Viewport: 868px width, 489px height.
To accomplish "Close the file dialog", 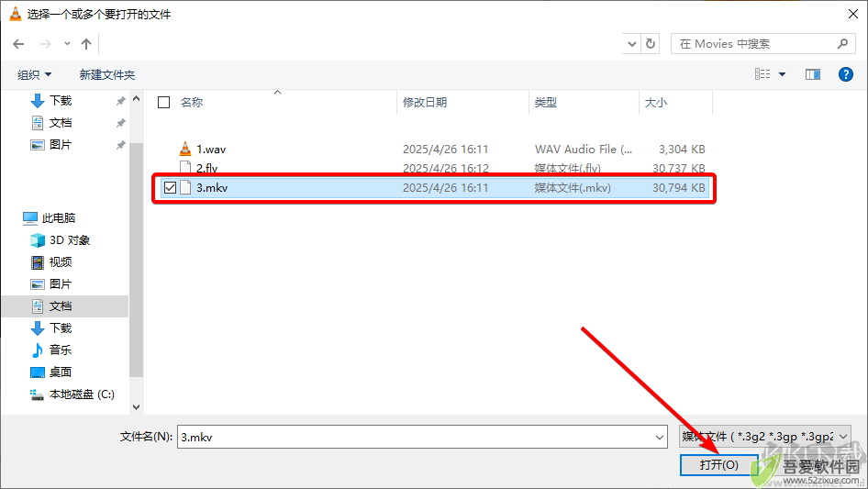I will [853, 14].
